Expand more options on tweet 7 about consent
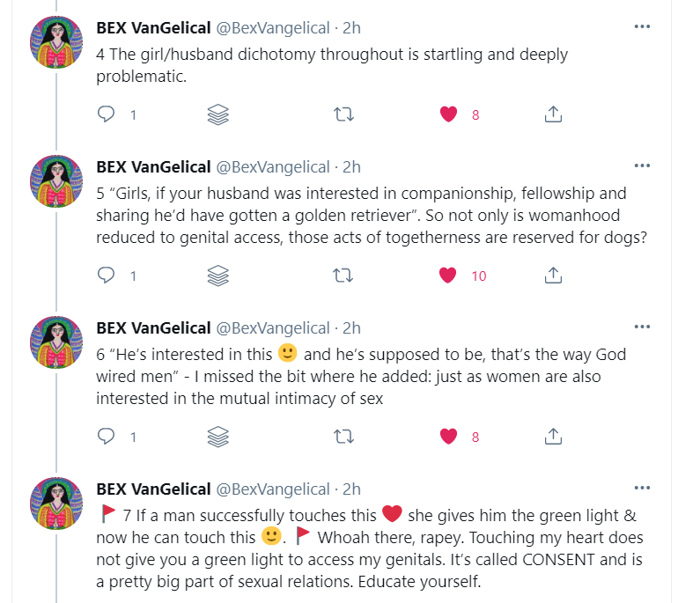Screen dimensions: 700x603 642,489
